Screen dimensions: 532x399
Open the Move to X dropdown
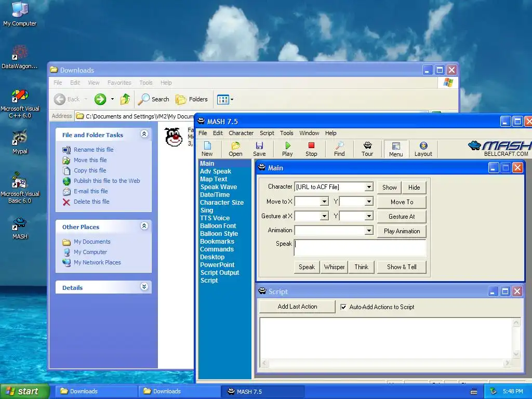[x=324, y=202]
